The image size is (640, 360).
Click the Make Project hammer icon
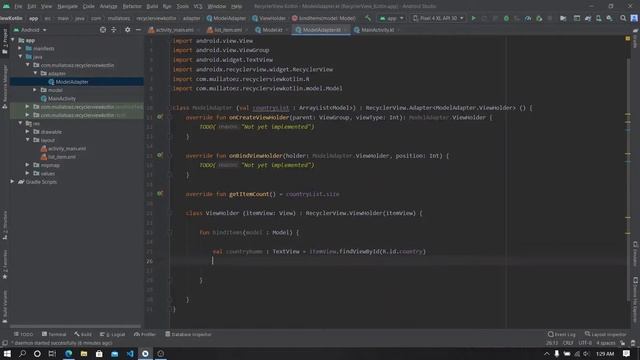[x=368, y=18]
